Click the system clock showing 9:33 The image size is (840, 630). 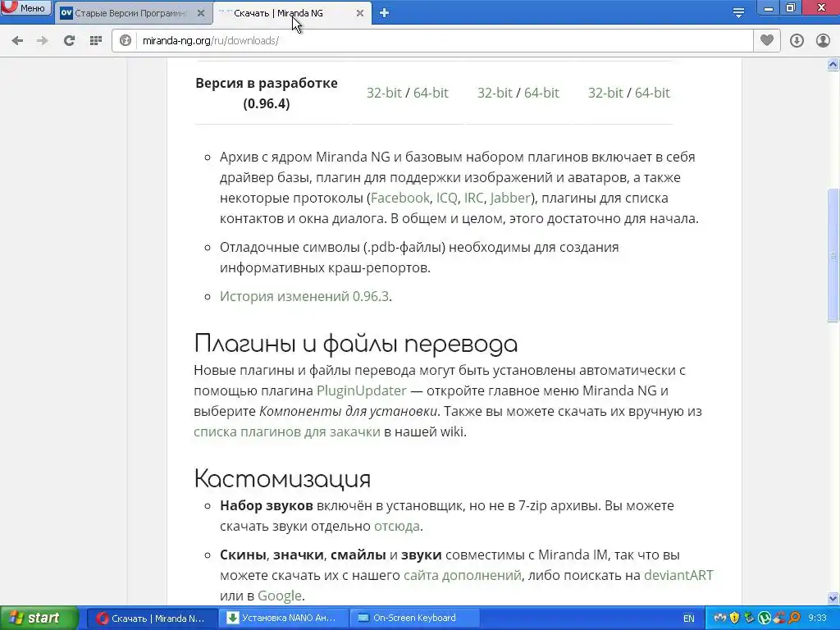[x=817, y=619]
